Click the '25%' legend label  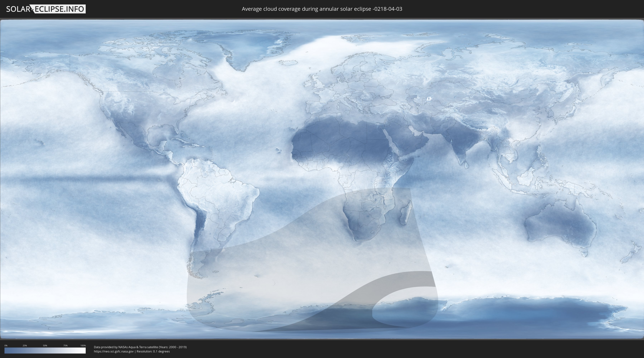25,345
